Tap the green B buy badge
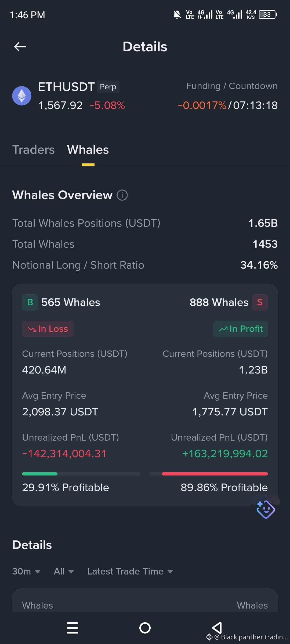 coord(30,302)
